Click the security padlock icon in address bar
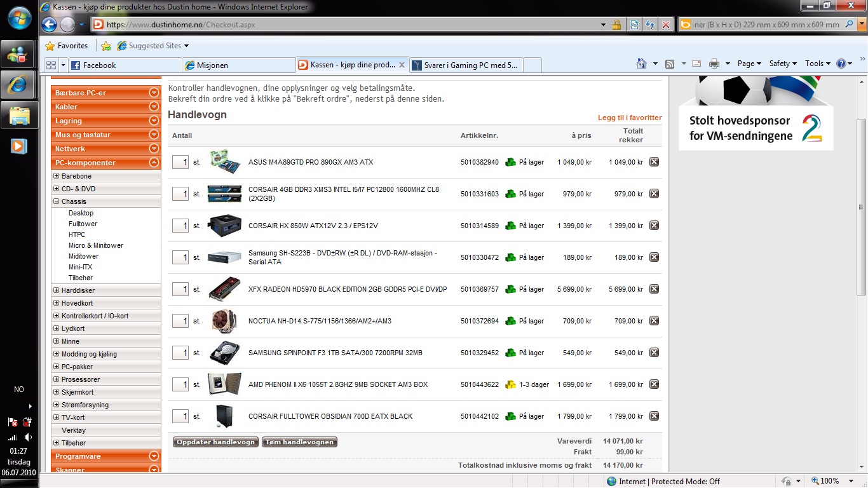 click(616, 25)
